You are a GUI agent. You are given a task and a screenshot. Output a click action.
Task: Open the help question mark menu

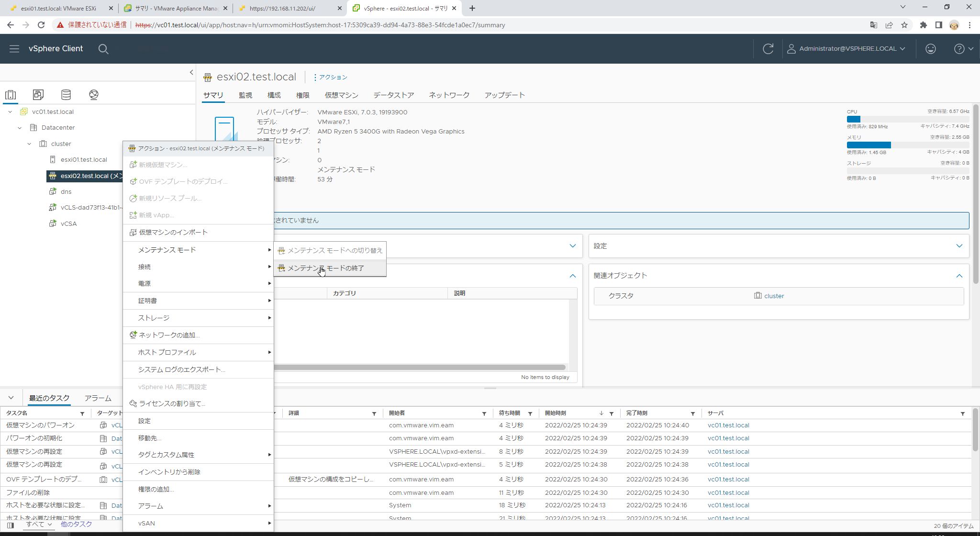pyautogui.click(x=963, y=48)
